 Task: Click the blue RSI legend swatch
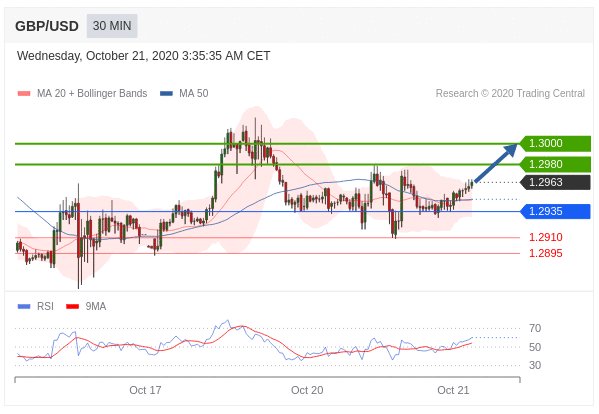coord(24,306)
